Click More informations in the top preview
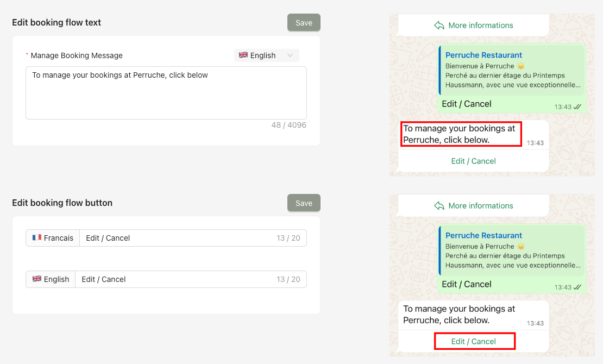Screen dimensions: 603x364 click(x=481, y=26)
